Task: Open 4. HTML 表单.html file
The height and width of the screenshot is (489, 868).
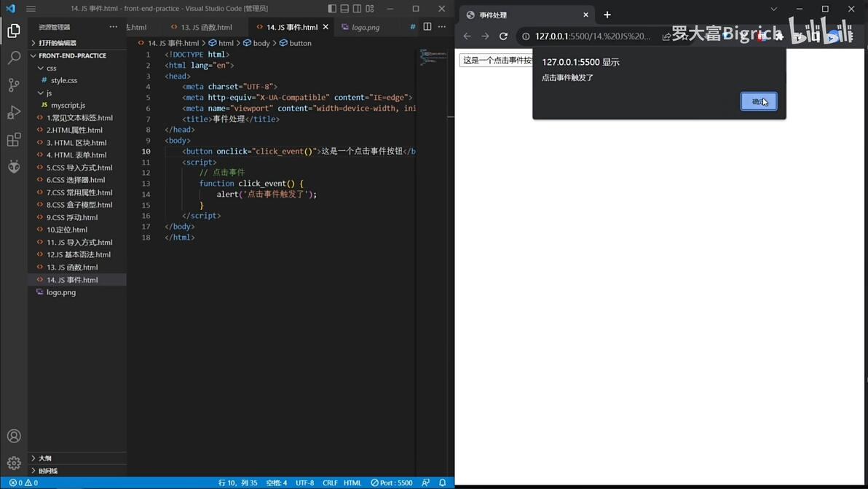Action: click(76, 155)
